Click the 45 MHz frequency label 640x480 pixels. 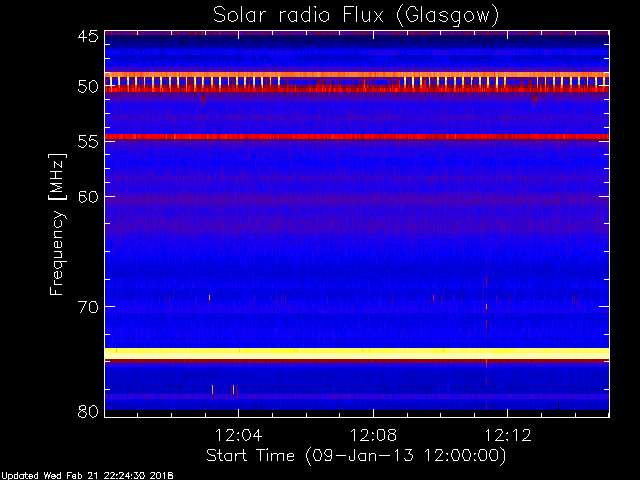pyautogui.click(x=88, y=37)
